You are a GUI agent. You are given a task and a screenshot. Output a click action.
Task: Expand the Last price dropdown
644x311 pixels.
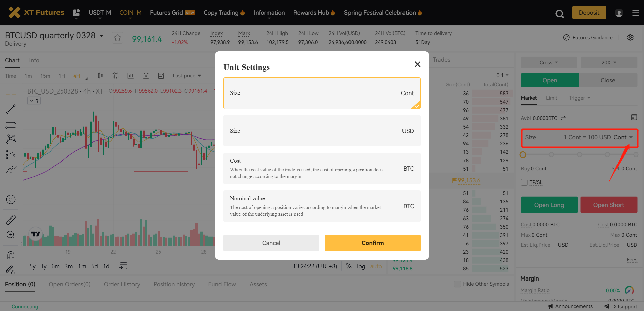[x=187, y=76]
